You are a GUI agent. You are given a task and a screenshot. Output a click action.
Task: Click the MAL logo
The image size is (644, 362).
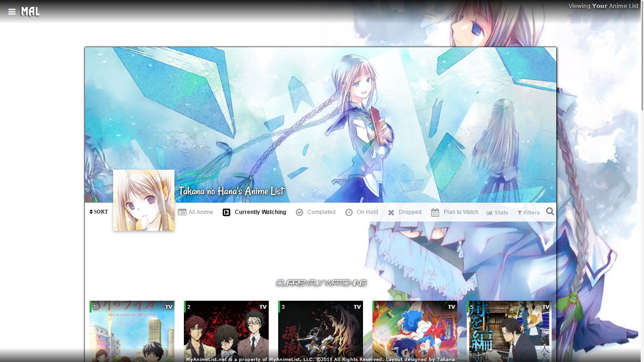click(x=30, y=12)
